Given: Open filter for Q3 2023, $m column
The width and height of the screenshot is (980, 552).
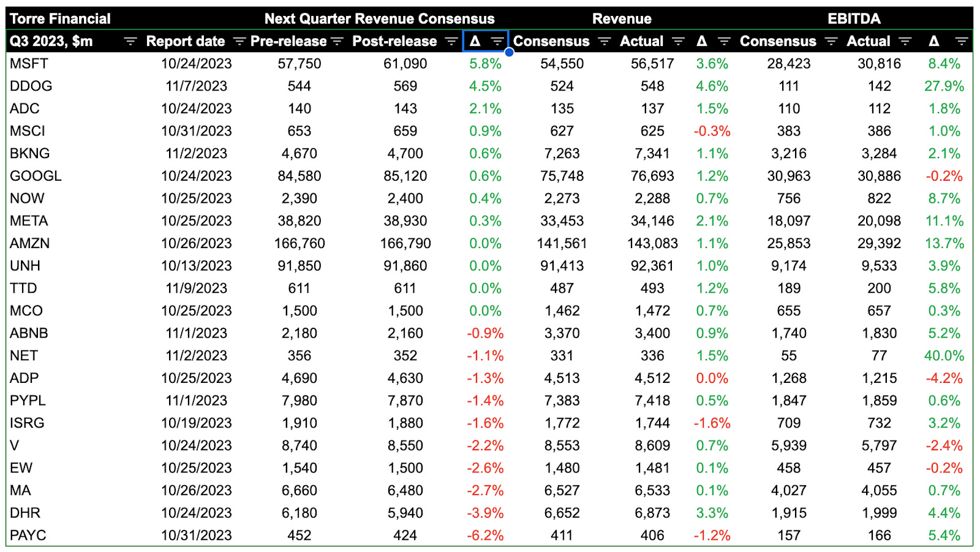Looking at the screenshot, I should click(x=130, y=41).
